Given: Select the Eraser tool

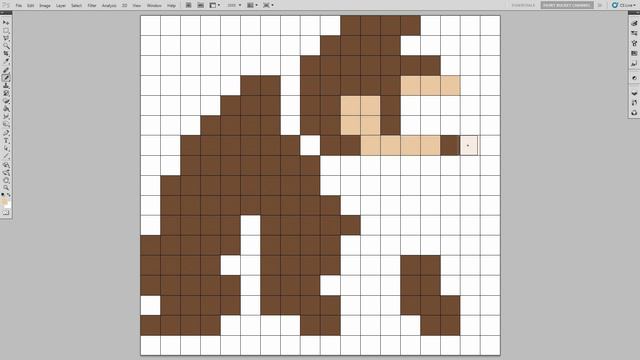Looking at the screenshot, I should 6,101.
